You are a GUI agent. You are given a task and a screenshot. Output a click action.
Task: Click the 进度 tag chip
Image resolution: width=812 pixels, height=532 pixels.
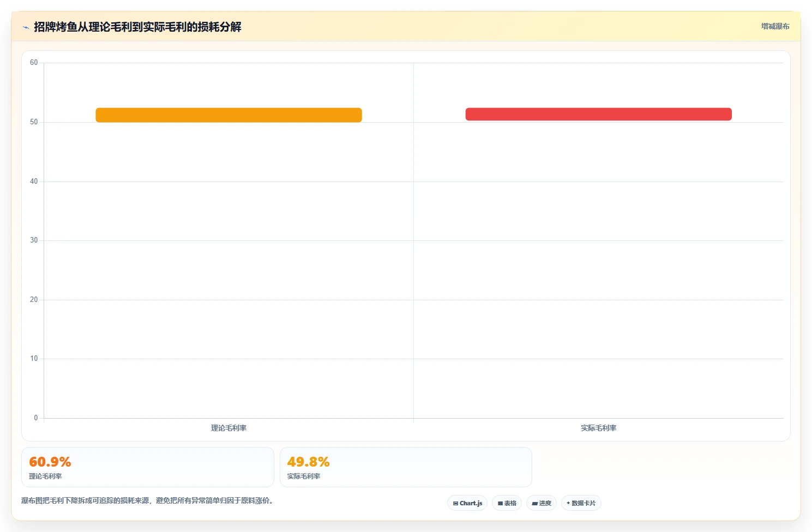[x=542, y=503]
